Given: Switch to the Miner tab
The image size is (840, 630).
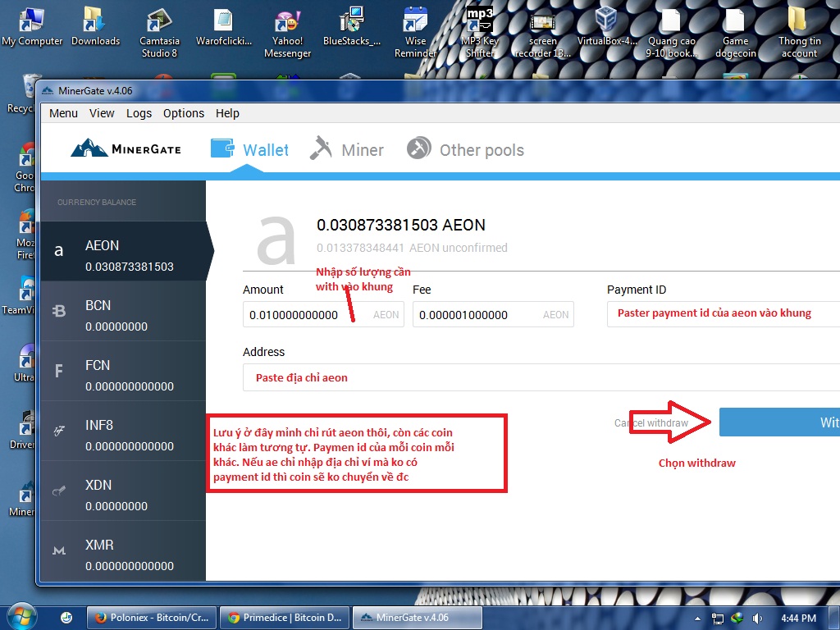Looking at the screenshot, I should 347,149.
